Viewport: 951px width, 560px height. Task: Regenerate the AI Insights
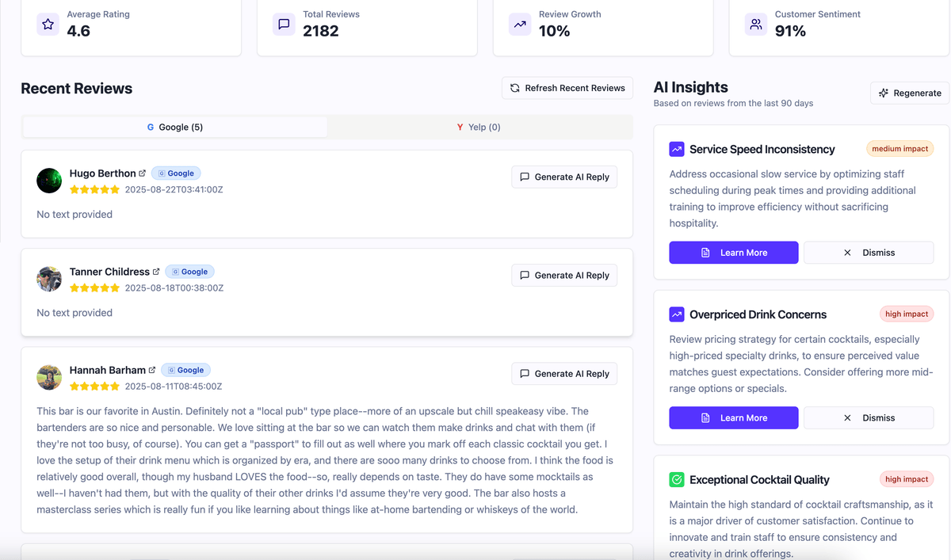coord(909,93)
